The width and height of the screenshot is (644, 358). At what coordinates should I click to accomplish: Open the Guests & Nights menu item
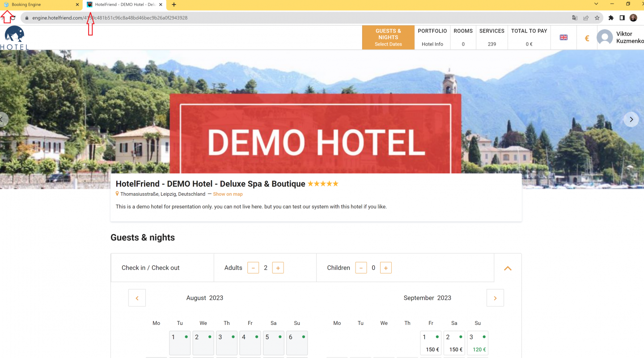tap(388, 38)
